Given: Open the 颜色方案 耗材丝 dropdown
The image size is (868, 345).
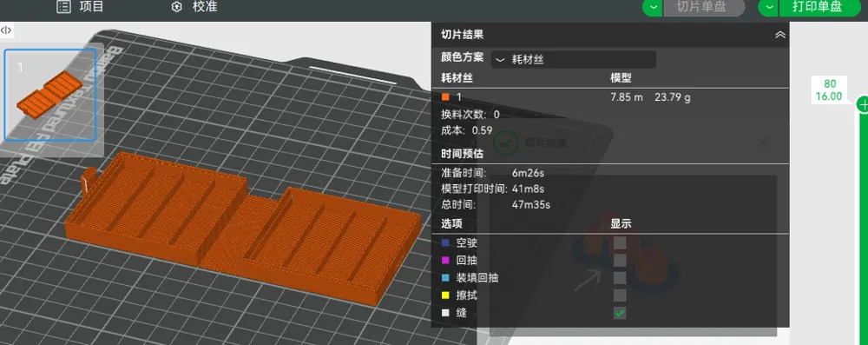Looking at the screenshot, I should tap(574, 59).
